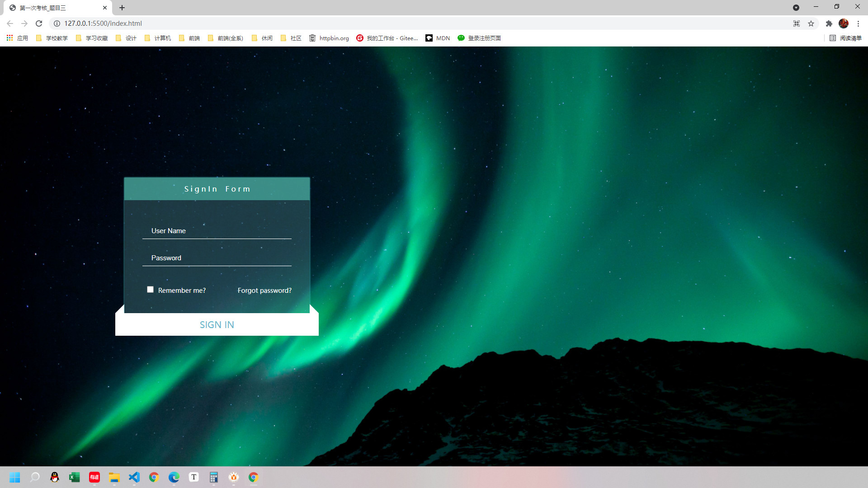Click the address bar URL

pyautogui.click(x=103, y=23)
